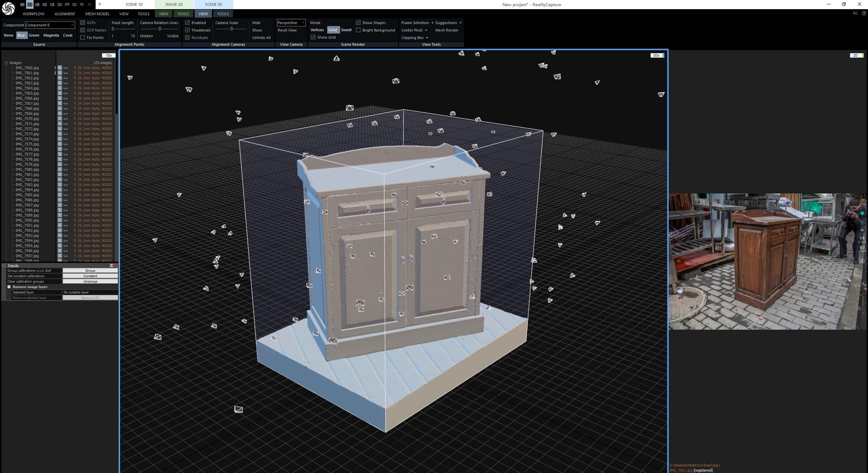Image resolution: width=868 pixels, height=473 pixels.
Task: Click the help question mark icon
Action: coord(864,13)
